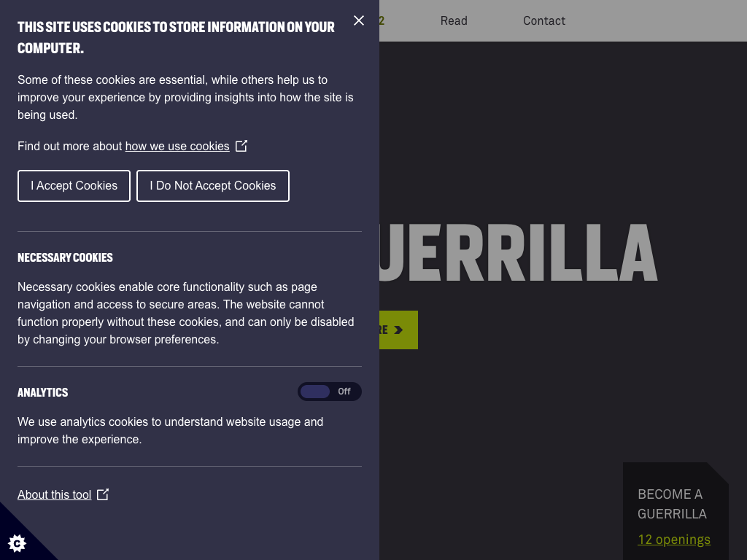The width and height of the screenshot is (747, 560).
Task: Click the large GUERRILLA headline
Action: pyautogui.click(x=519, y=253)
